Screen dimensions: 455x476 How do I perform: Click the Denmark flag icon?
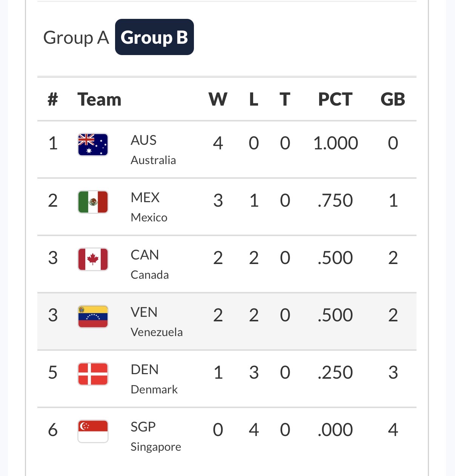(x=93, y=374)
